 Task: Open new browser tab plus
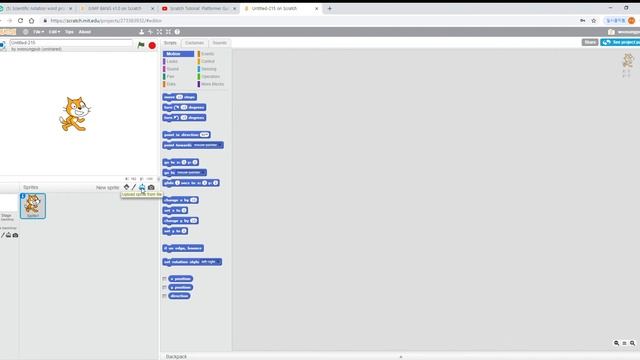329,8
